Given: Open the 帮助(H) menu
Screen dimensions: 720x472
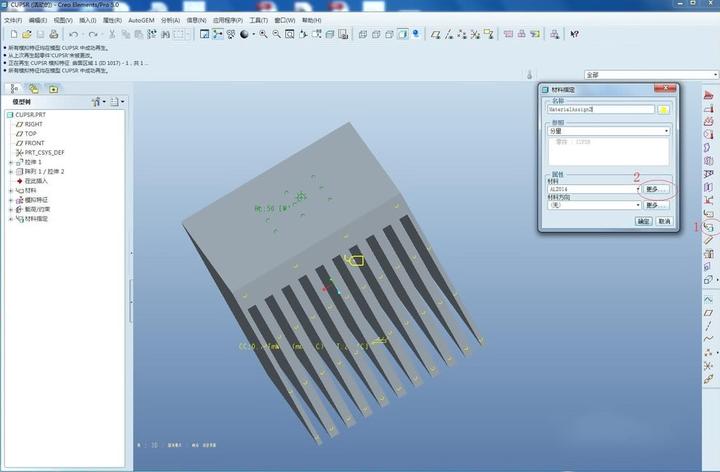Looking at the screenshot, I should [311, 21].
